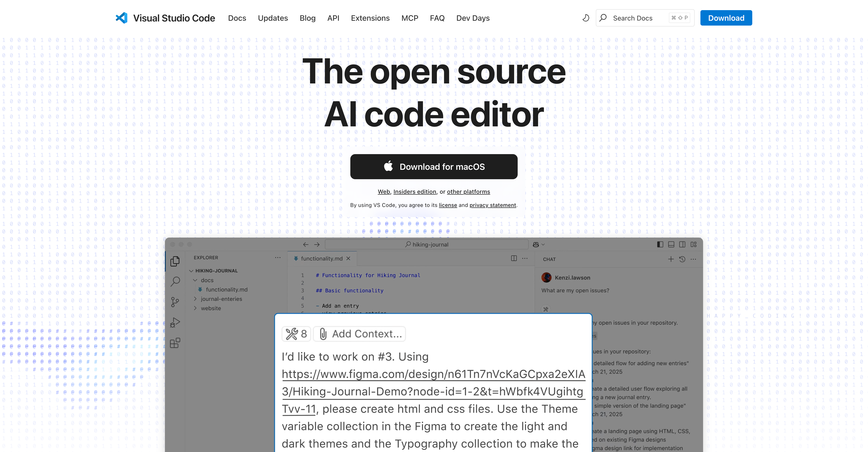
Task: Open Search magnifier in activity bar
Action: click(175, 281)
